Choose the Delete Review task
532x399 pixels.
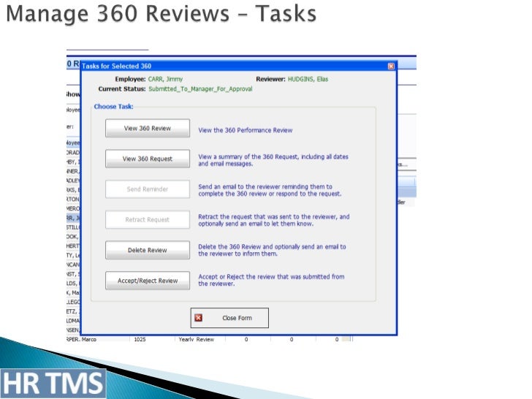coord(148,250)
